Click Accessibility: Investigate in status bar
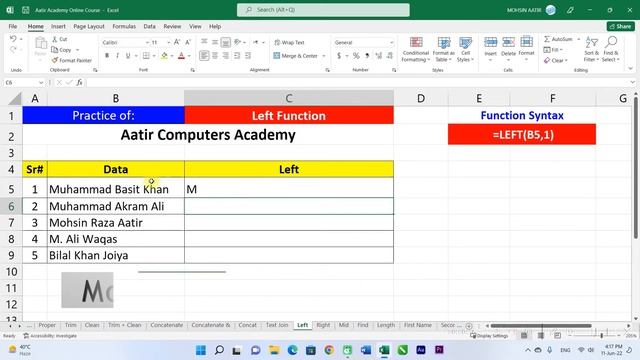This screenshot has height=360, width=640. (x=50, y=336)
